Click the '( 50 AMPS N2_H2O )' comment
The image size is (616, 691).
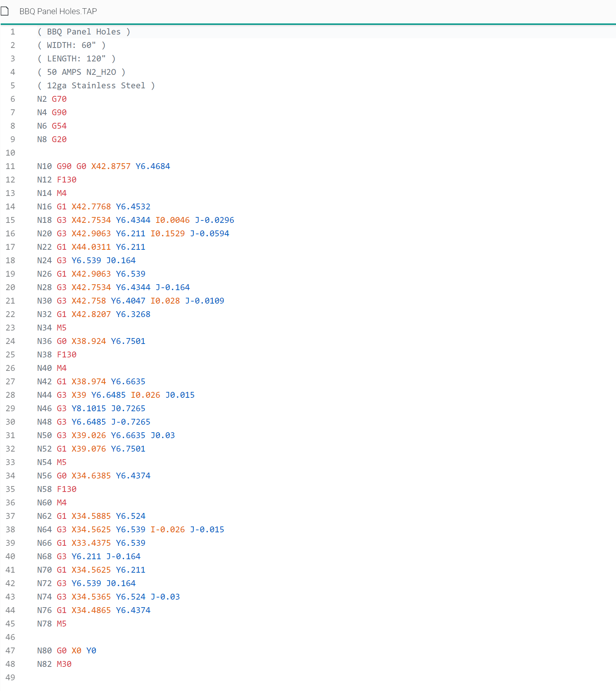pos(81,72)
